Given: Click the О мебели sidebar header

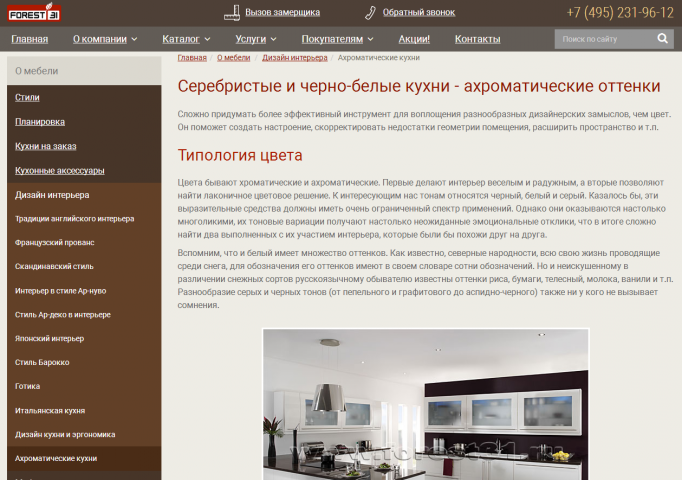Looking at the screenshot, I should click(84, 71).
